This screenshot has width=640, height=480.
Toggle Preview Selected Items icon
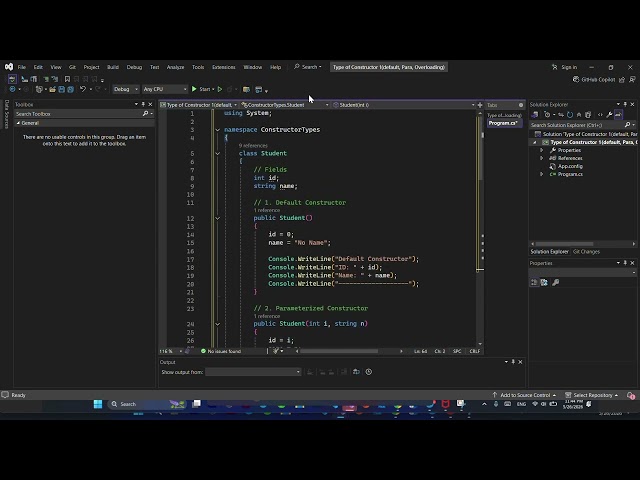618,115
